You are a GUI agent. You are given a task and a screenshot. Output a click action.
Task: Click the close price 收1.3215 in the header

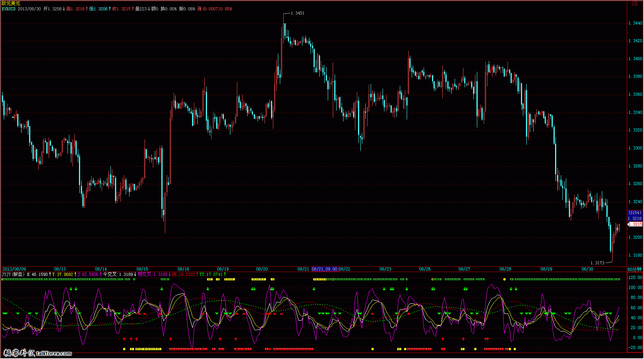(x=121, y=9)
